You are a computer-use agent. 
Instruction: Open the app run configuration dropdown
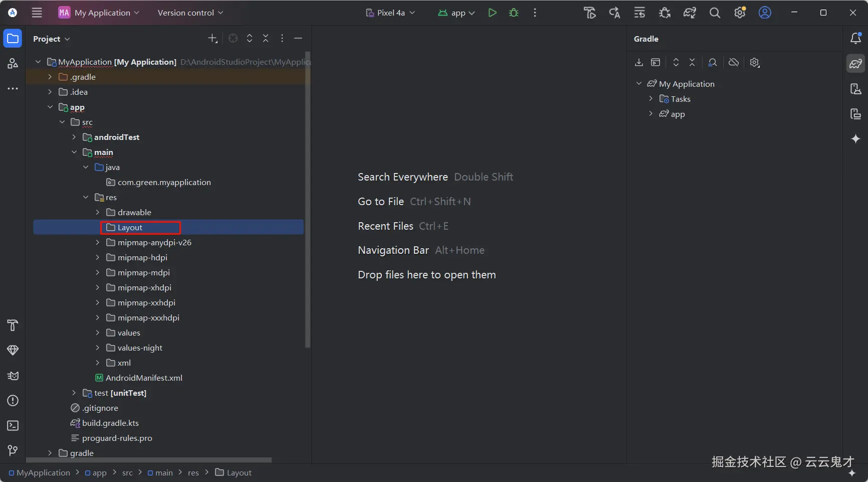(x=457, y=13)
